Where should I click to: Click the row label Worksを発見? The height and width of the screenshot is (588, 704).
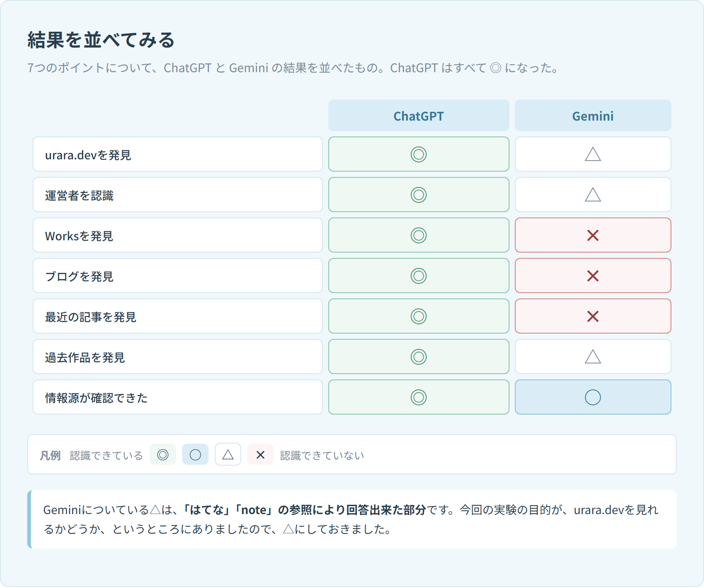[x=178, y=235]
